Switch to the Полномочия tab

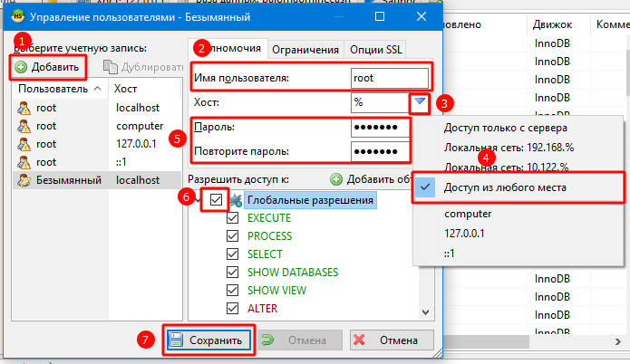pos(228,49)
